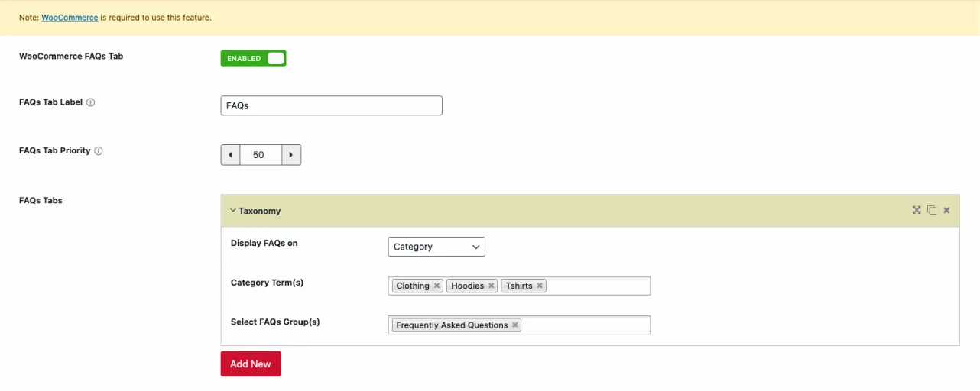Remove the Tshirts category term tag
The height and width of the screenshot is (391, 980).
tap(540, 286)
